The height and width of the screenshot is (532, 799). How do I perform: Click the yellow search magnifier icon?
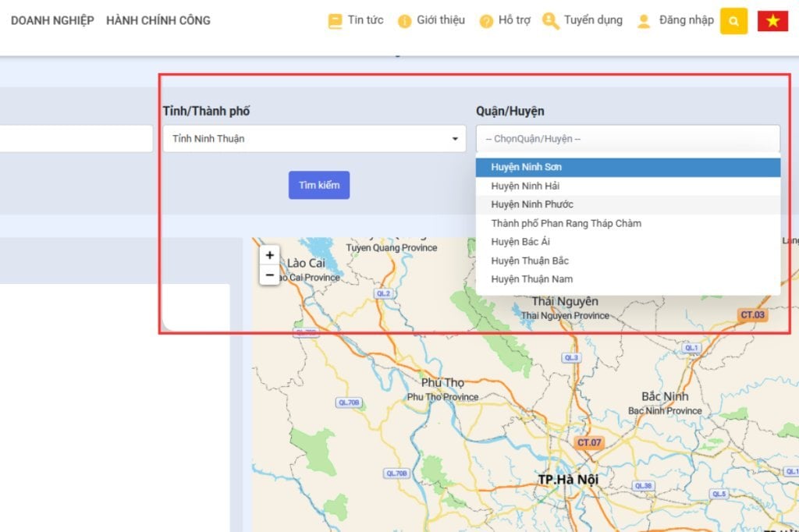coord(733,21)
